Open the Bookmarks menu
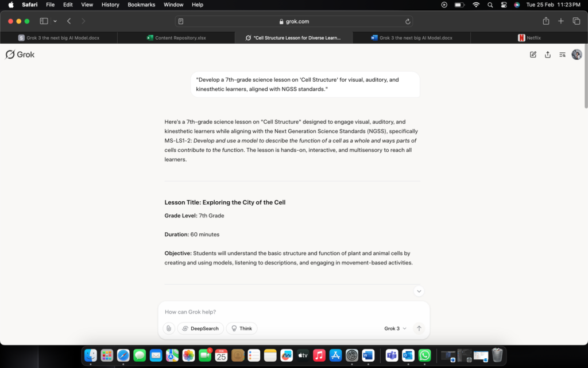The height and width of the screenshot is (368, 588). 141,5
